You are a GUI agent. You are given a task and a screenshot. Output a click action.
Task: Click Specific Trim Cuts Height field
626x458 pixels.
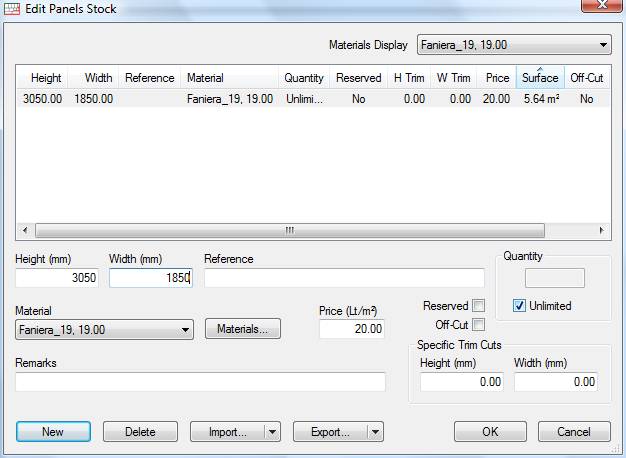pyautogui.click(x=462, y=382)
